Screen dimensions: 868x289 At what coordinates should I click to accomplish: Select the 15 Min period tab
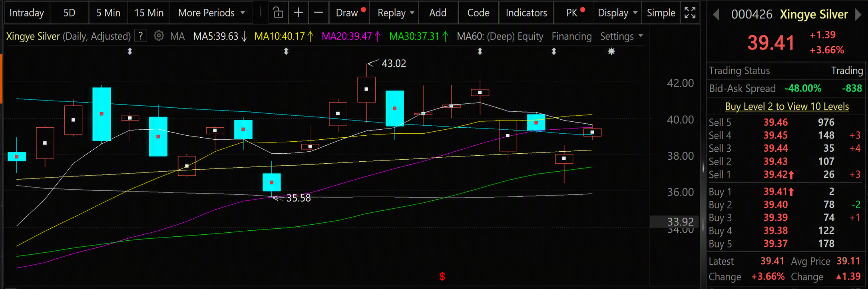(x=149, y=13)
